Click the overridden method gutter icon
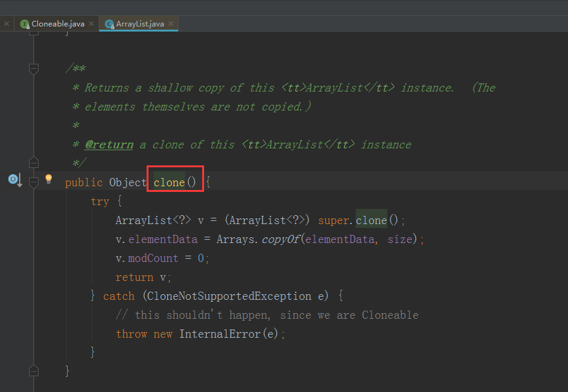Viewport: 568px width, 392px height. coord(15,180)
